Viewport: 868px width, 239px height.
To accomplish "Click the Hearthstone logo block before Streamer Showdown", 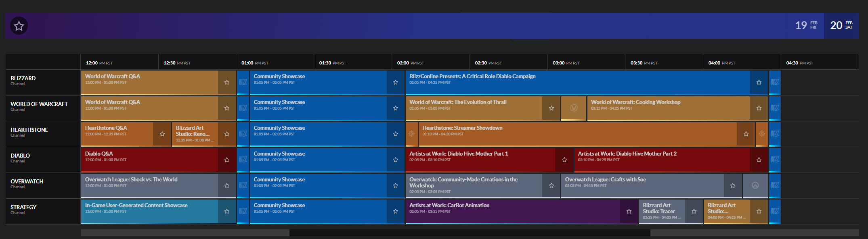I will pos(412,134).
